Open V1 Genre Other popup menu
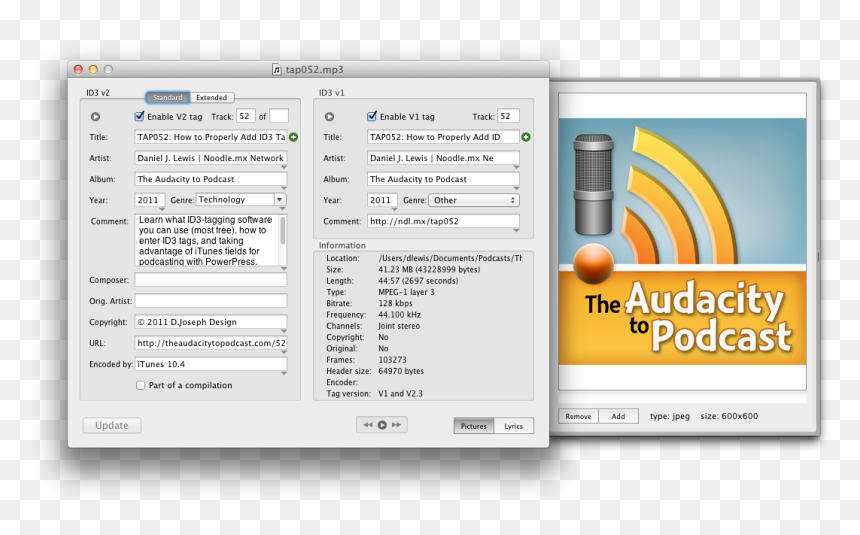Screen dimensions: 860x535 (x=474, y=200)
